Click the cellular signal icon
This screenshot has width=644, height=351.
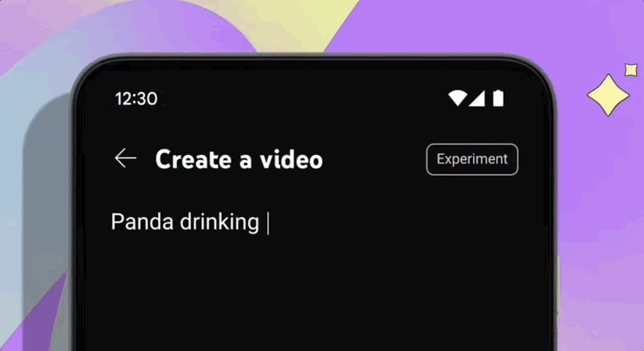click(x=477, y=98)
